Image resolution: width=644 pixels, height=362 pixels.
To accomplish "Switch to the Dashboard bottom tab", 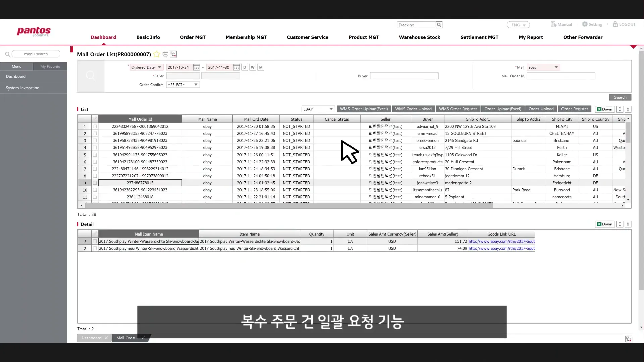I will point(91,338).
